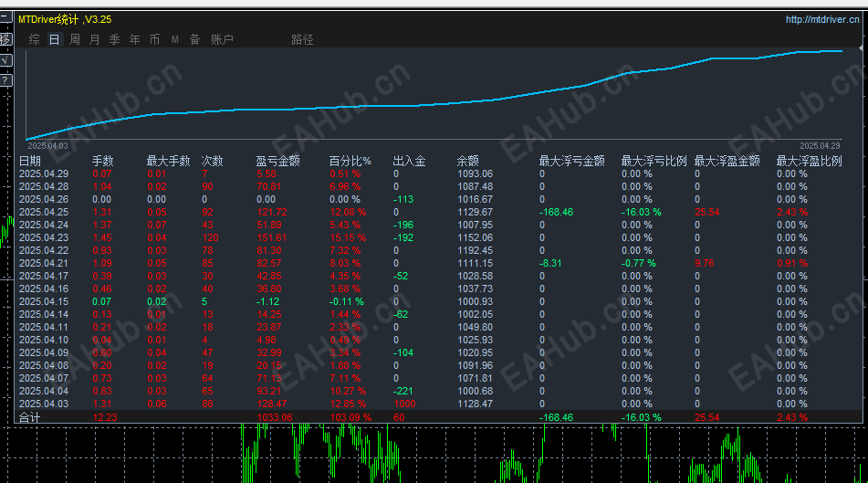Click the -104 withdrawal value
Viewport: 868px width, 483px height.
coord(403,352)
